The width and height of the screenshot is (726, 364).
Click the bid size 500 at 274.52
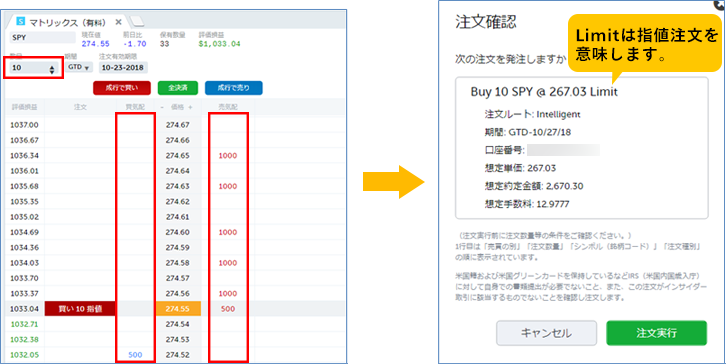(135, 355)
